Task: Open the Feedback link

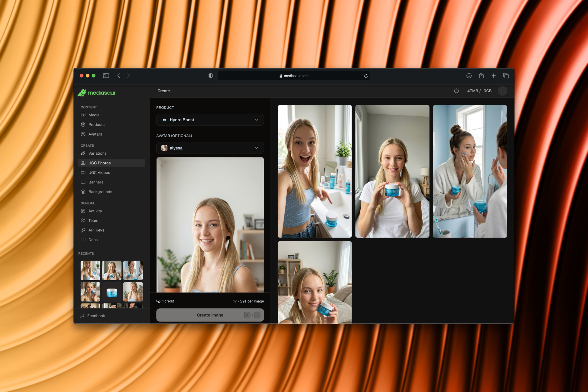Action: tap(96, 316)
